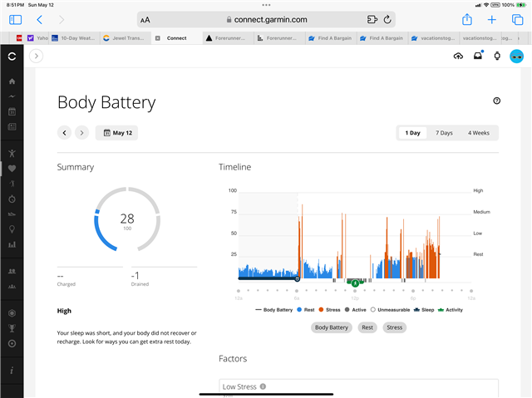Click the green activity marker on timeline
Screen dimensions: 532x398
coord(355,283)
